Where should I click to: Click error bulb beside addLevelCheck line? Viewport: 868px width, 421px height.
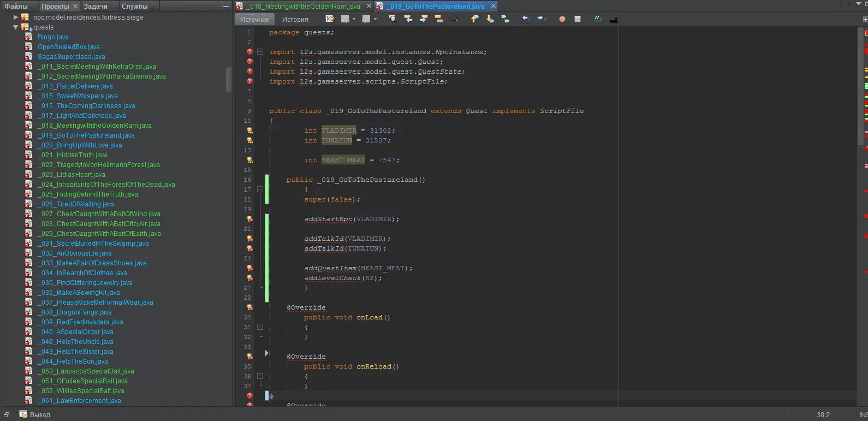(249, 278)
